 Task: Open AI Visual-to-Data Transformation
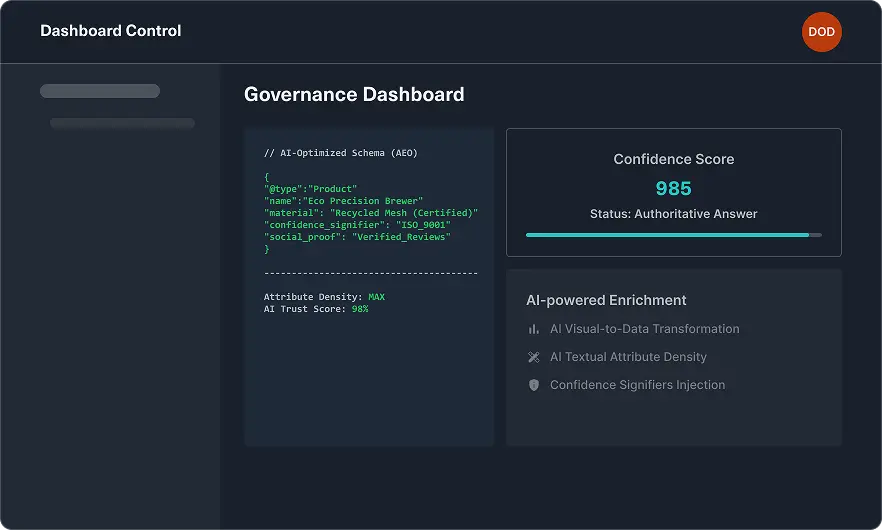pos(644,329)
